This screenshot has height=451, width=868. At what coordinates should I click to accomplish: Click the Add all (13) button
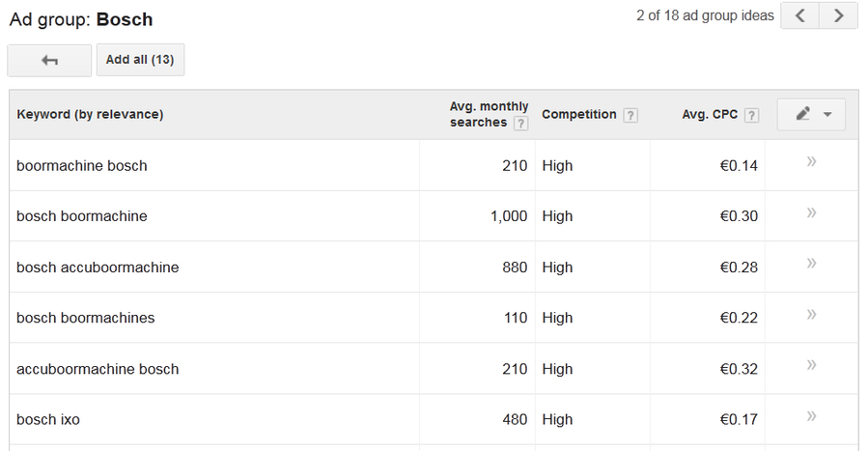(x=140, y=60)
